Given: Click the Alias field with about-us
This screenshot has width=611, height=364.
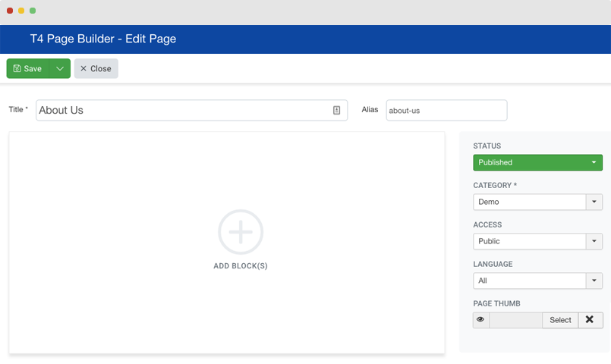Looking at the screenshot, I should (446, 110).
